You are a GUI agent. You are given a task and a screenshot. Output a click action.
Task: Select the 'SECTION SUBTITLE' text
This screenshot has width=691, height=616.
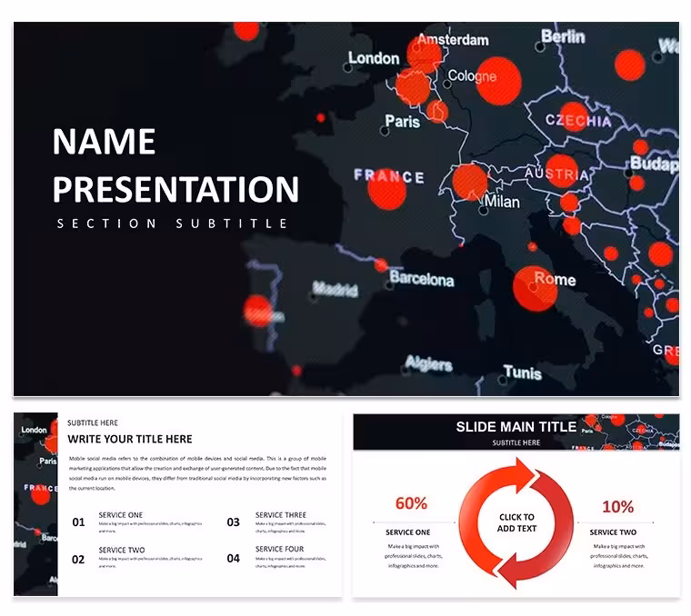(x=173, y=224)
